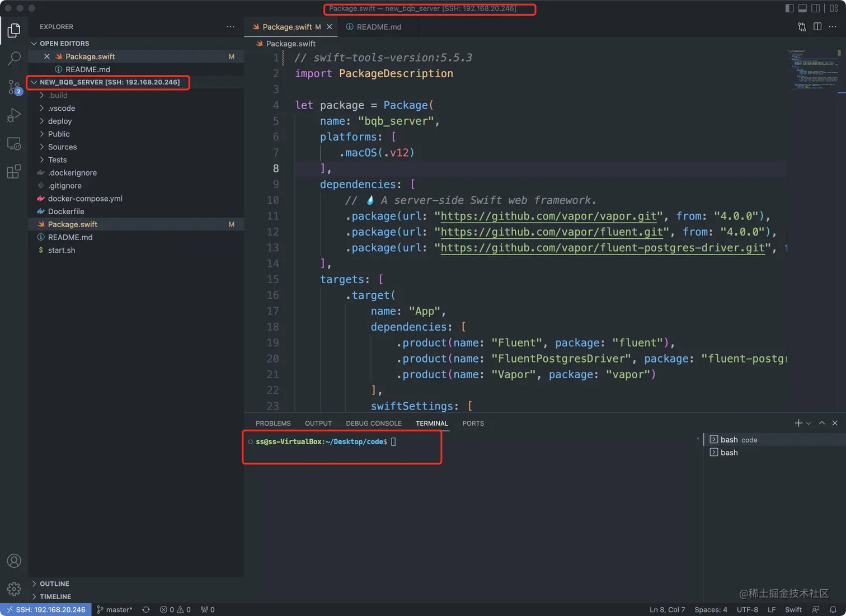Image resolution: width=846 pixels, height=616 pixels.
Task: Open docker-compose.yml in the explorer
Action: (x=136, y=199)
